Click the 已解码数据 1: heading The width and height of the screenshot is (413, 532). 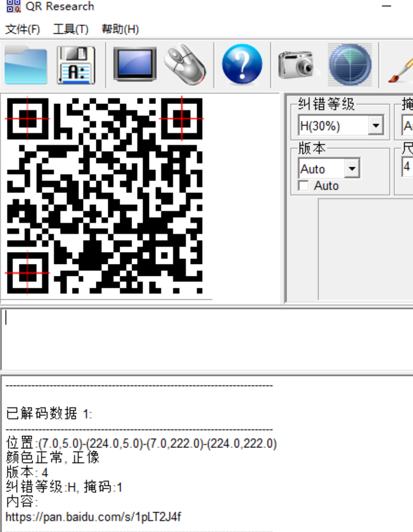click(49, 413)
